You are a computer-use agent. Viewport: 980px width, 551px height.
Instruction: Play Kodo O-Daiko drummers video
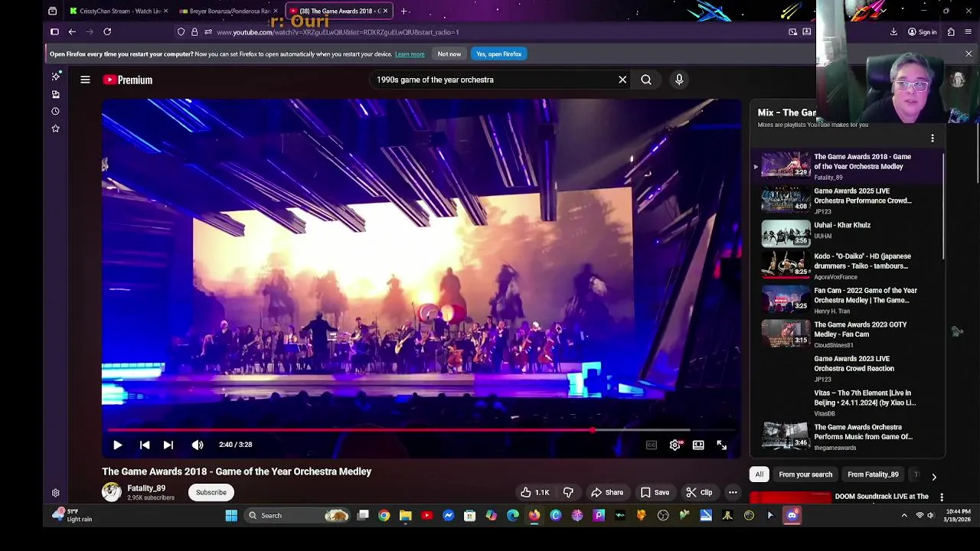click(848, 266)
